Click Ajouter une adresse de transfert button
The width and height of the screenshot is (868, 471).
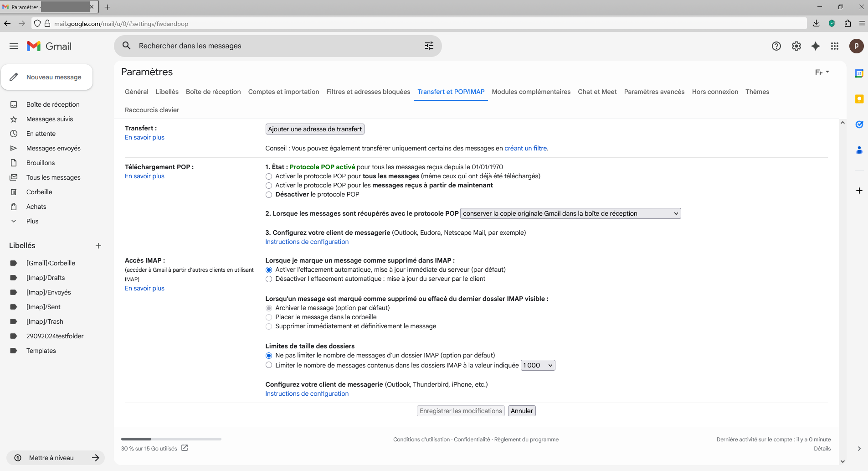click(315, 129)
